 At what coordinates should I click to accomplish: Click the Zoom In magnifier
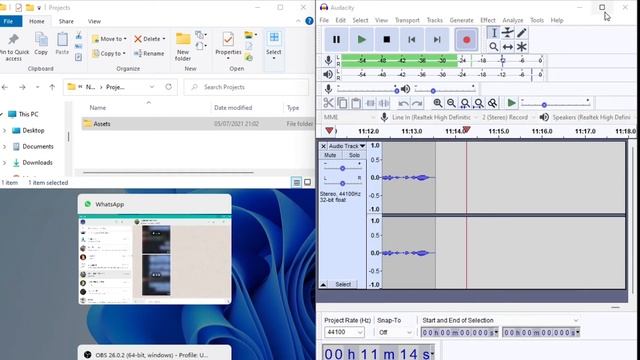click(x=438, y=103)
